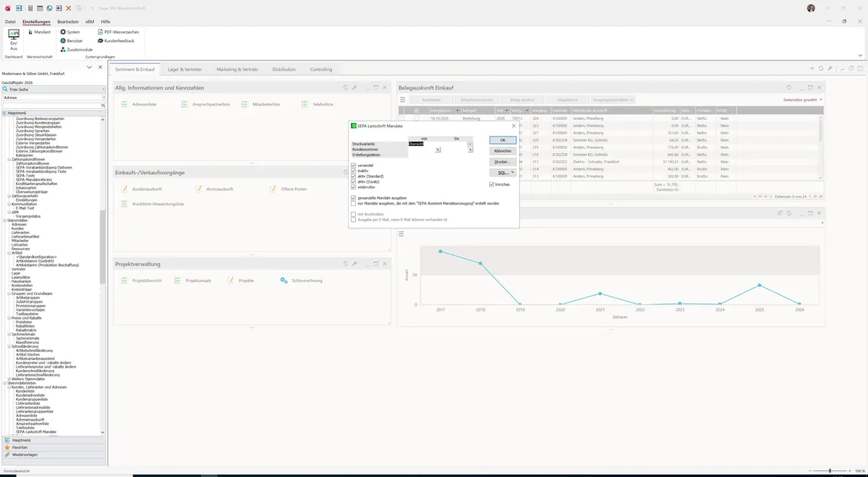Open Kontoauskunft tile

pyautogui.click(x=214, y=189)
